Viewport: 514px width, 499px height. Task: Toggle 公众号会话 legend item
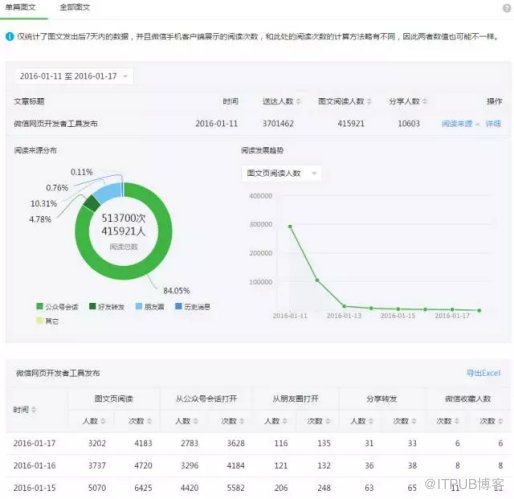click(x=57, y=306)
